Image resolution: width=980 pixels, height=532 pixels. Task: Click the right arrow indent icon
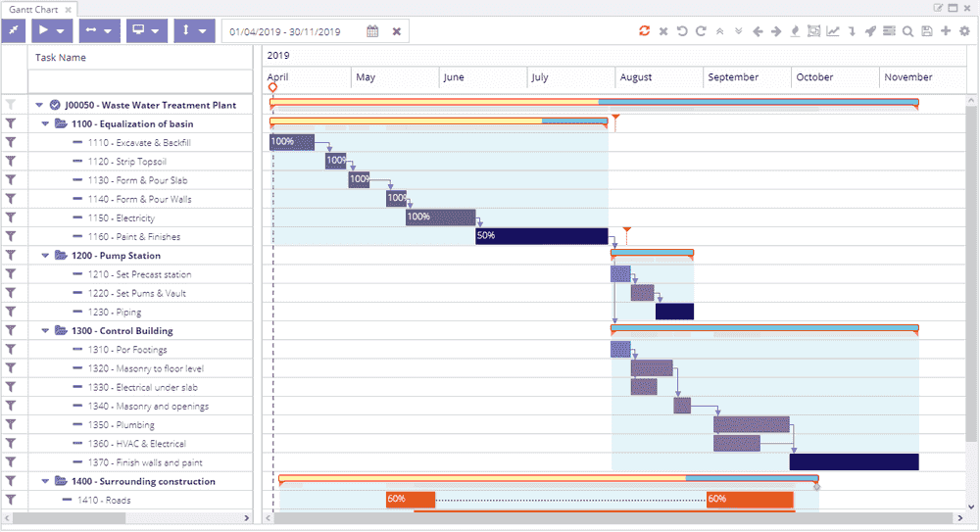coord(776,31)
